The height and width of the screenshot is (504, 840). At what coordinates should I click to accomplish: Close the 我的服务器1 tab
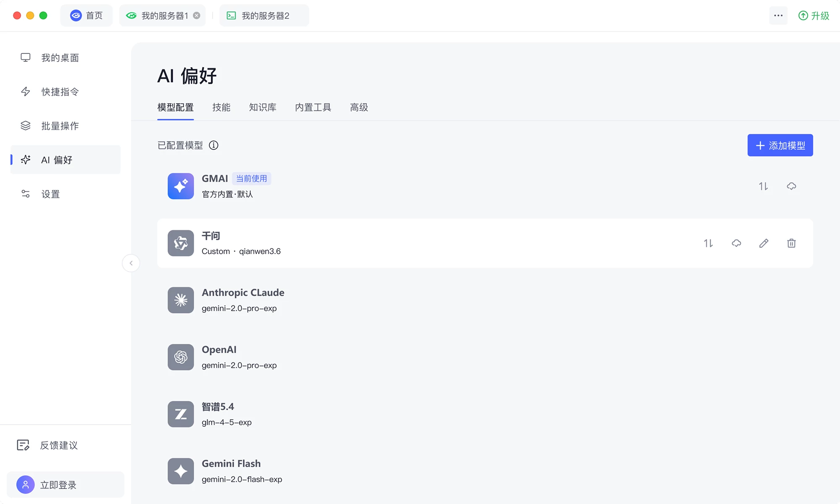tap(197, 16)
